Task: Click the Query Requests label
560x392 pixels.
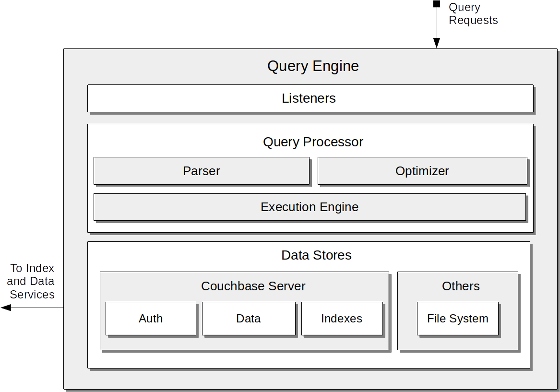Action: click(473, 14)
